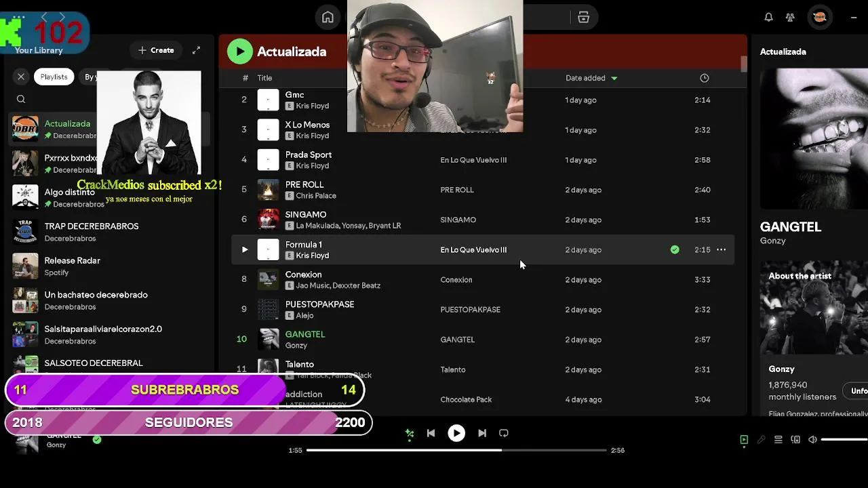This screenshot has height=488, width=868.
Task: Play the Formula 1 track row
Action: click(245, 249)
